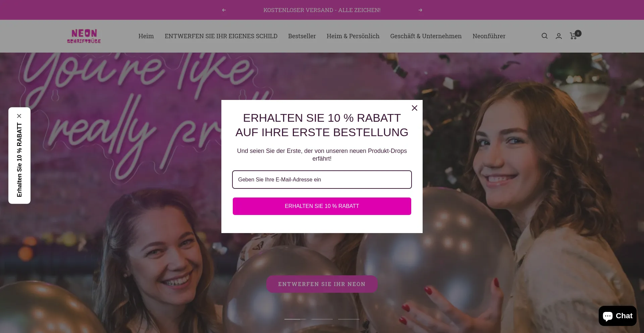This screenshot has width=644, height=333.
Task: Click the ENTWERFEN SIE IHR NEON button
Action: point(322,284)
